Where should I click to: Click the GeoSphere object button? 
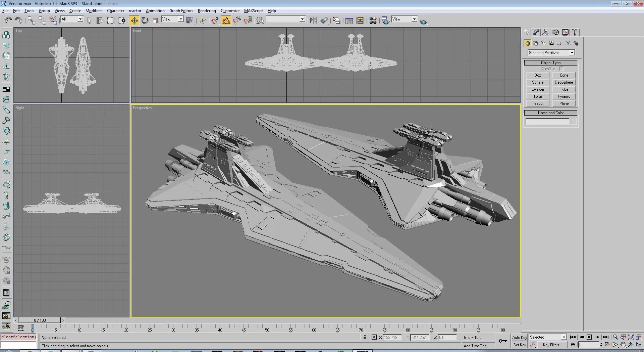click(564, 82)
